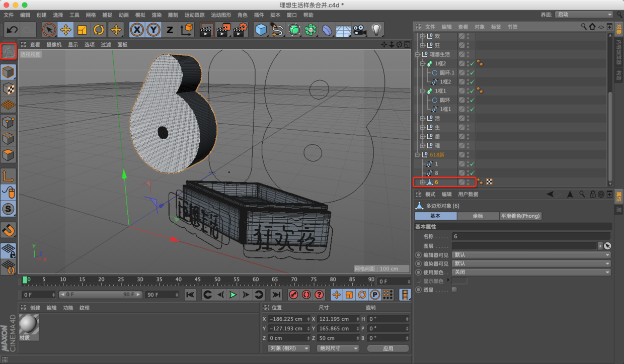624x364 pixels.
Task: Click the coordinate system cube icon
Action: click(x=187, y=30)
